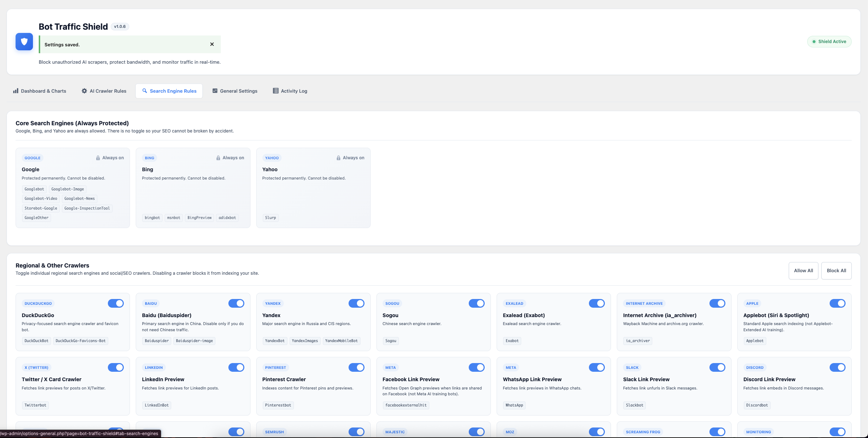Click the Google-InspectionTool tag

[x=87, y=208]
